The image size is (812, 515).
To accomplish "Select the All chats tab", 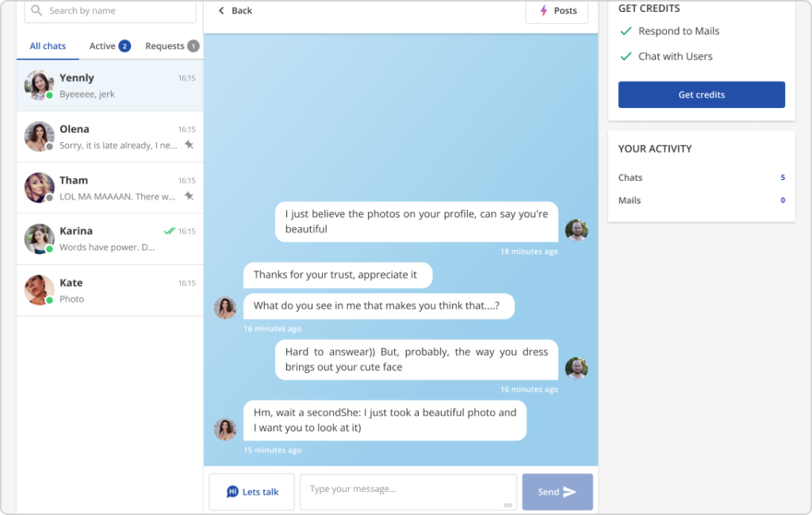I will point(48,46).
